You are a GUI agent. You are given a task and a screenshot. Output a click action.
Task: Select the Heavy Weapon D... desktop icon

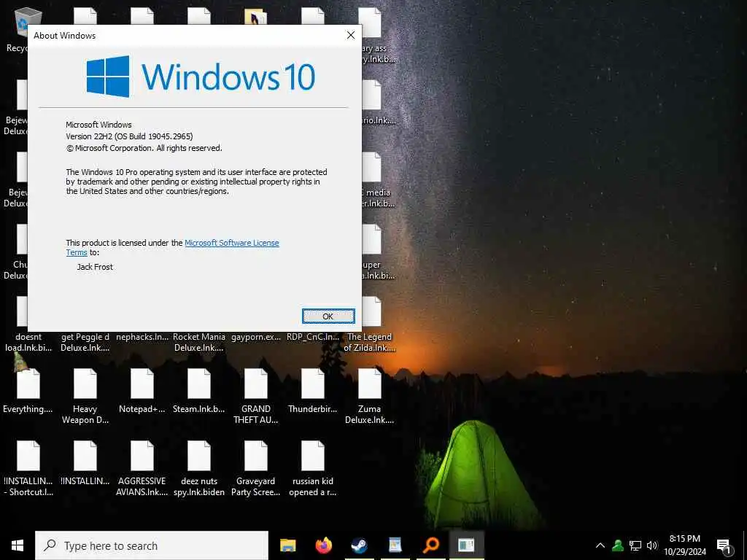click(x=85, y=396)
